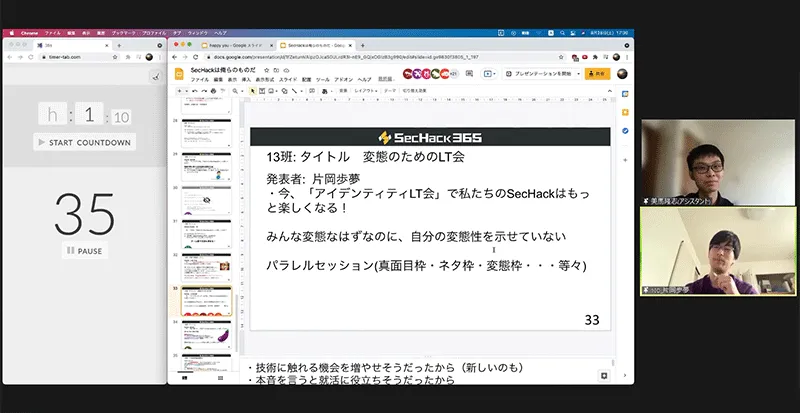Open the timer-tab alarm settings icon
Viewport: 800px width, 413px height.
coord(156,77)
